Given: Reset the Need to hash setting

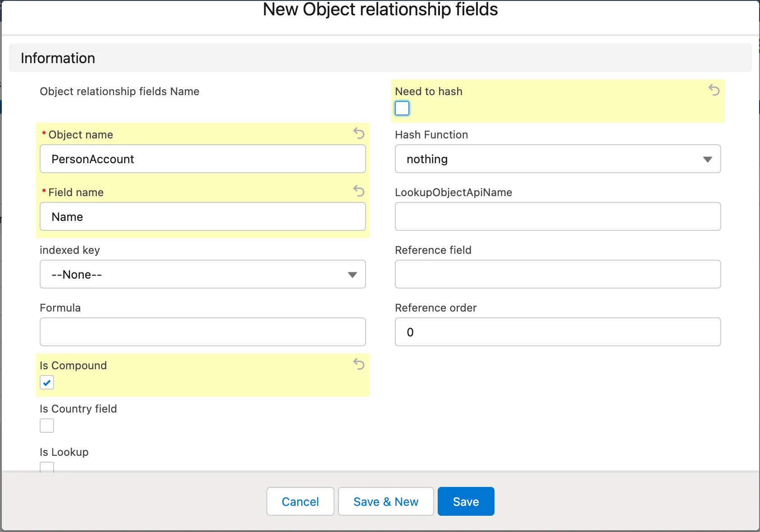Looking at the screenshot, I should (x=714, y=90).
